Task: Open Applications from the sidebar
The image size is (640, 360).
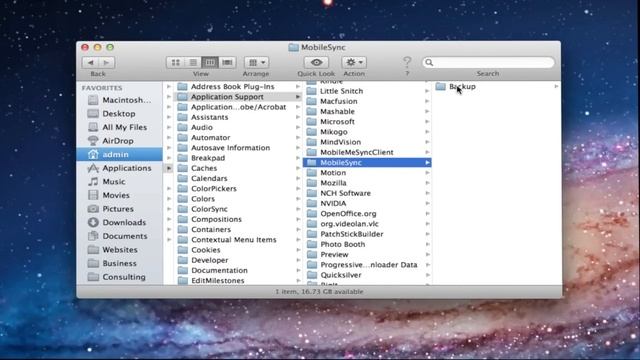Action: pyautogui.click(x=120, y=168)
